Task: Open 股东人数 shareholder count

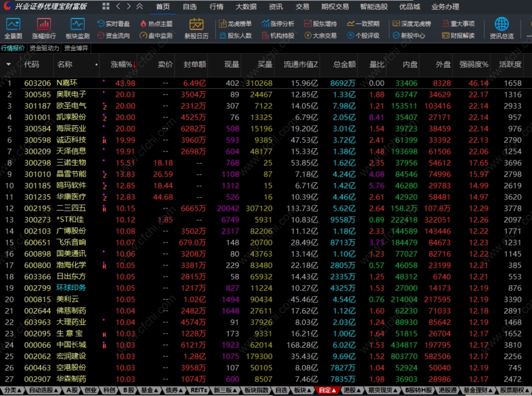Action: [x=235, y=35]
